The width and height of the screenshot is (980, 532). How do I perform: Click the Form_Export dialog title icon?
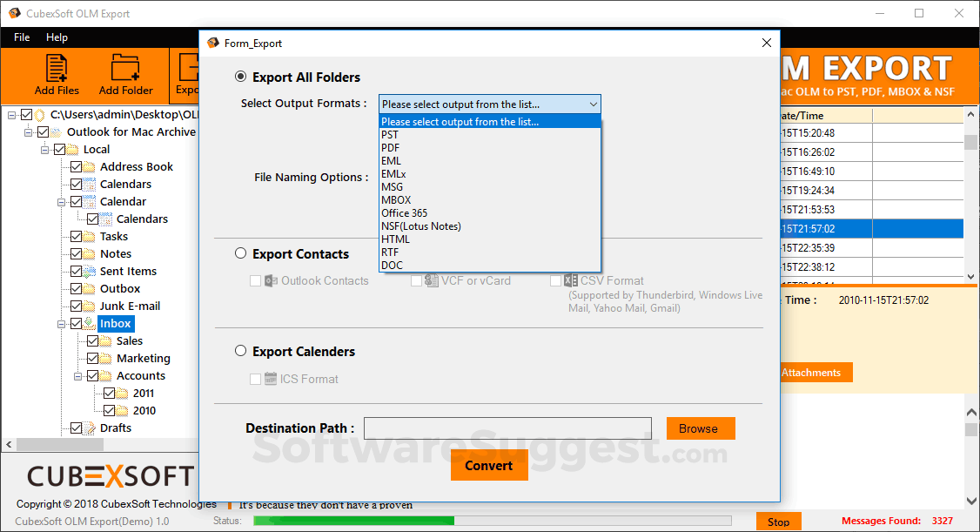point(213,43)
